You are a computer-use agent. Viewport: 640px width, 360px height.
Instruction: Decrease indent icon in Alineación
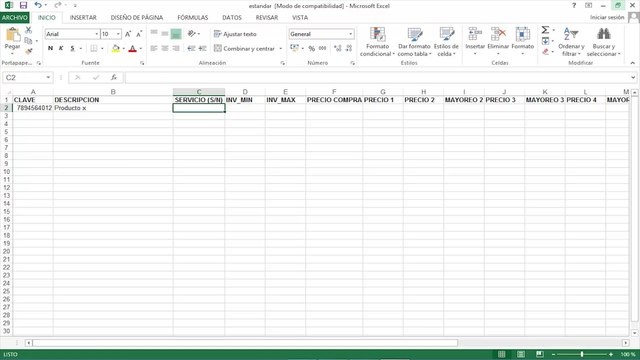[x=191, y=49]
